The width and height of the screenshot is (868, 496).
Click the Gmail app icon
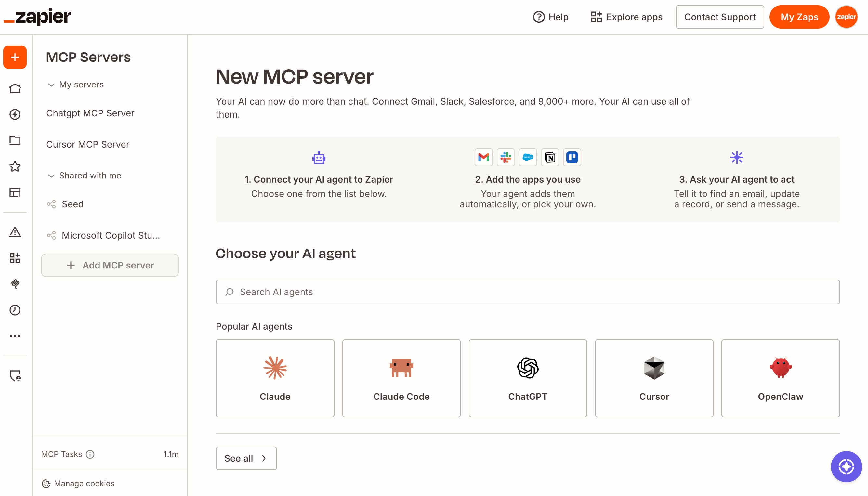coord(483,157)
